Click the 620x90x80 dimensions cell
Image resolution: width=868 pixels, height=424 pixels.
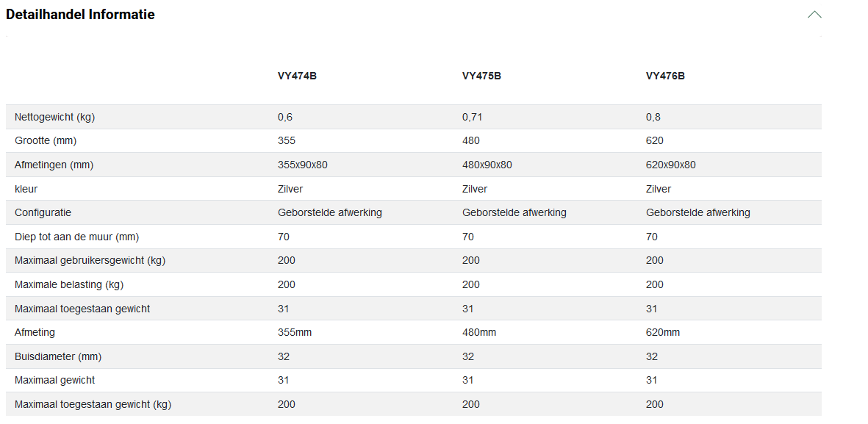click(x=670, y=165)
